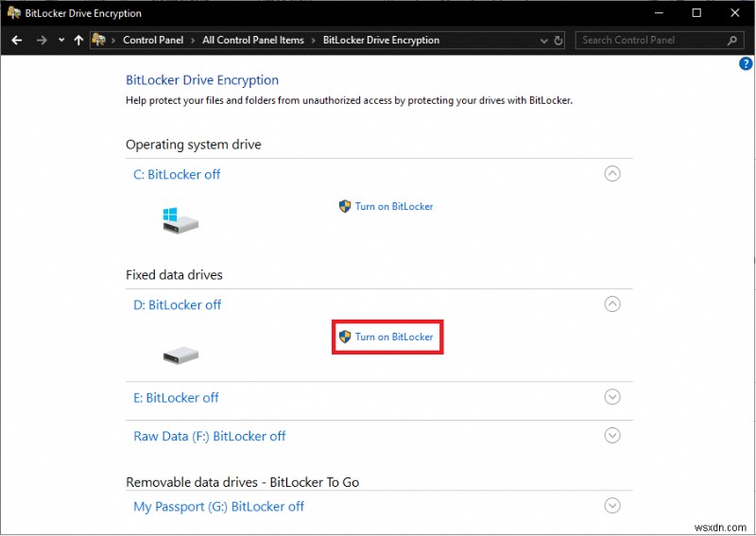Expand the E: drive section chevron
Viewport: 756px width, 536px height.
point(612,397)
